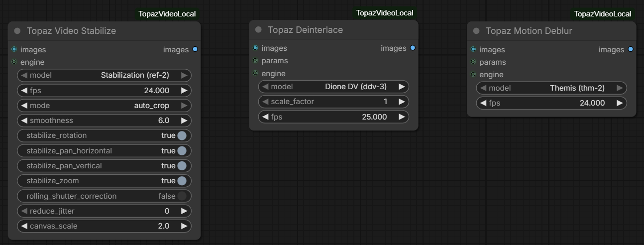The width and height of the screenshot is (644, 245).
Task: Increase fps with right arrow in Video Stabilize
Action: [184, 90]
